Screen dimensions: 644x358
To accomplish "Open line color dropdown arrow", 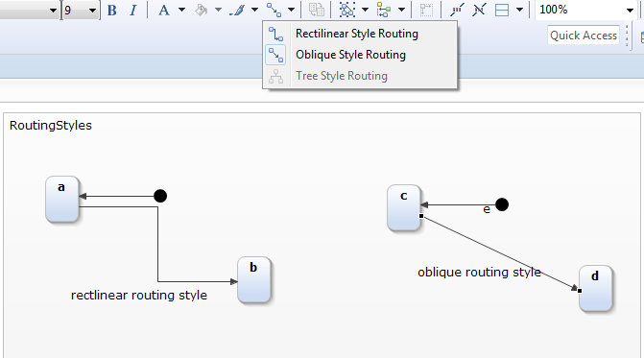I will pos(254,10).
